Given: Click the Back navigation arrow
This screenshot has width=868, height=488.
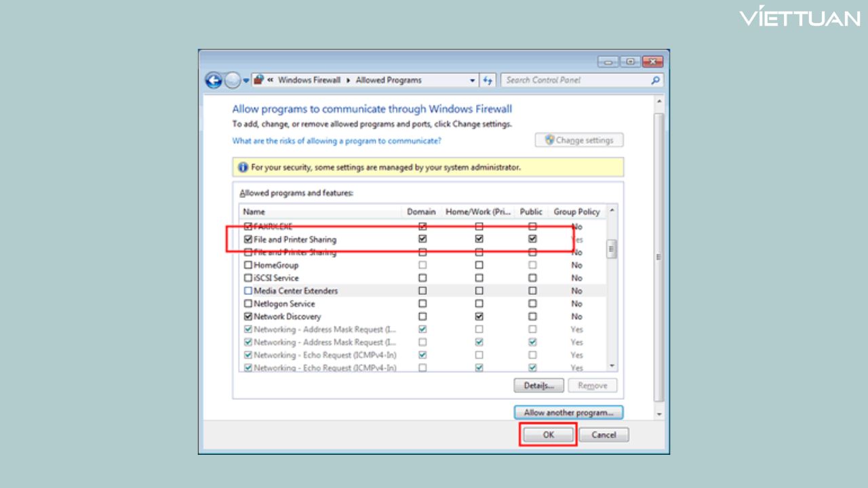Looking at the screenshot, I should (x=214, y=81).
